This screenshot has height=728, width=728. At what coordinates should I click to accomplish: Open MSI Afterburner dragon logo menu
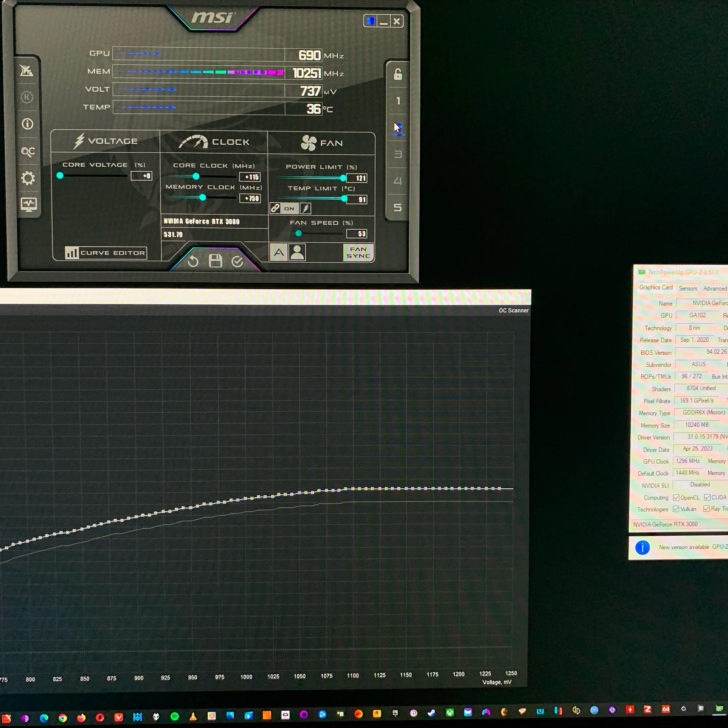[27, 70]
